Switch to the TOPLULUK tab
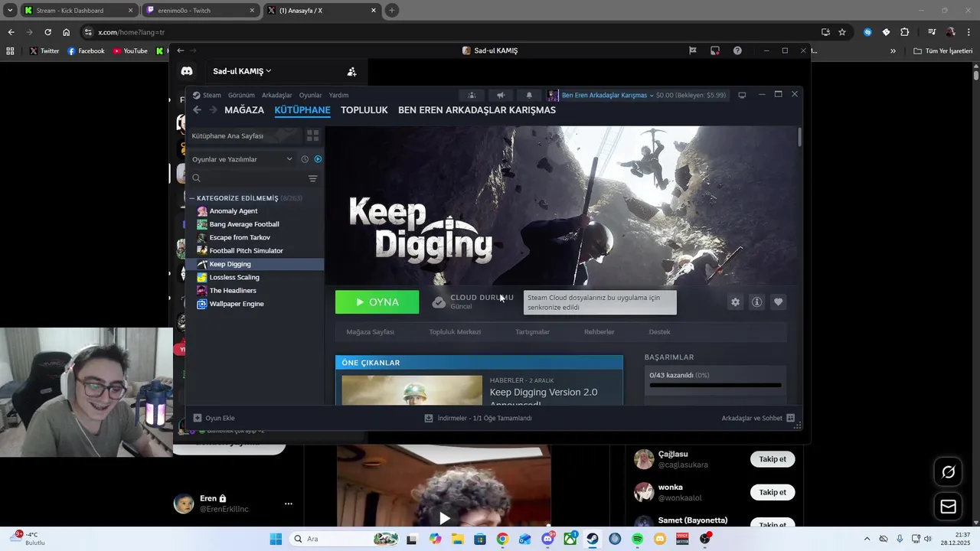Image resolution: width=980 pixels, height=551 pixels. point(364,110)
